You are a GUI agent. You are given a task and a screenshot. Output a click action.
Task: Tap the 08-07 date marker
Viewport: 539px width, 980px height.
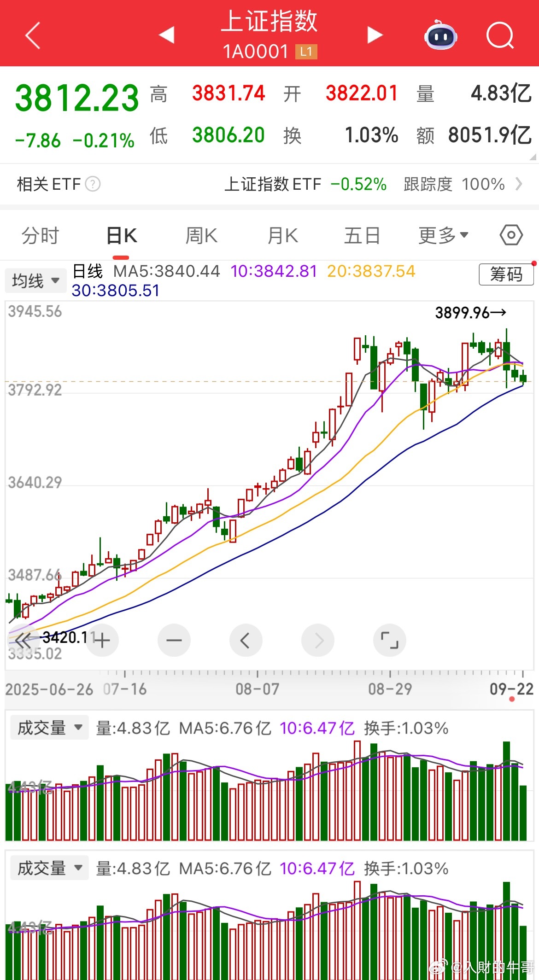(258, 689)
